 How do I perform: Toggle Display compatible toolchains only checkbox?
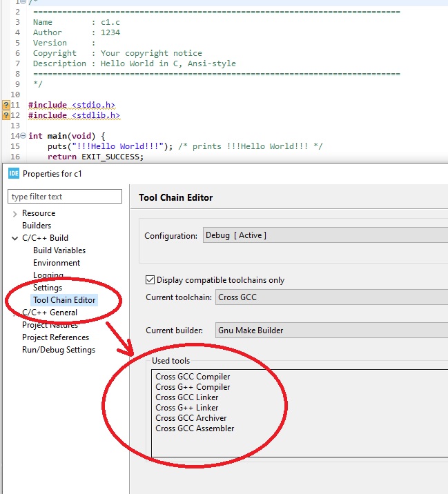coord(150,280)
